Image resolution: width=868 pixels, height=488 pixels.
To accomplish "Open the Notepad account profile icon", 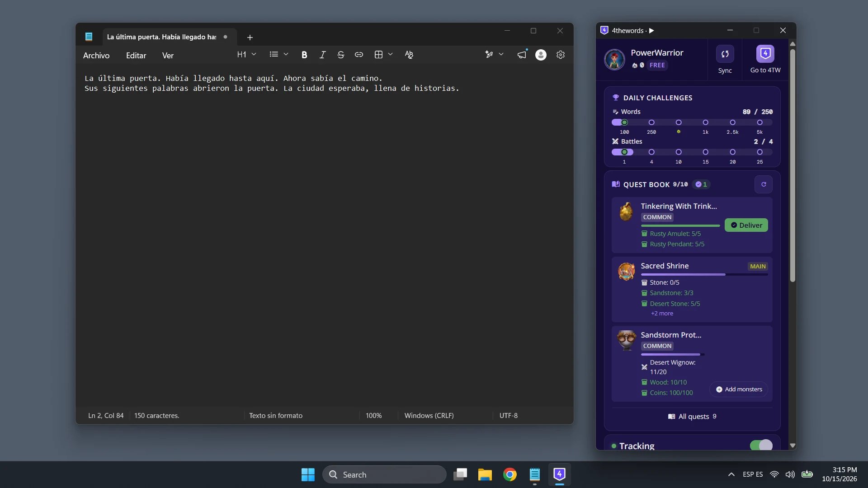I will pos(541,55).
